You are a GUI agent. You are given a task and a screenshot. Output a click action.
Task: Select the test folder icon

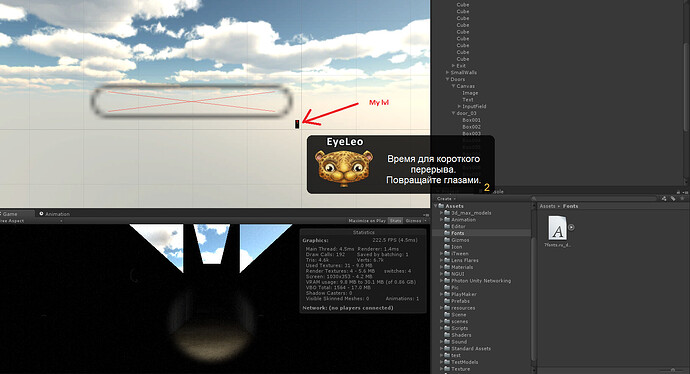(447, 356)
